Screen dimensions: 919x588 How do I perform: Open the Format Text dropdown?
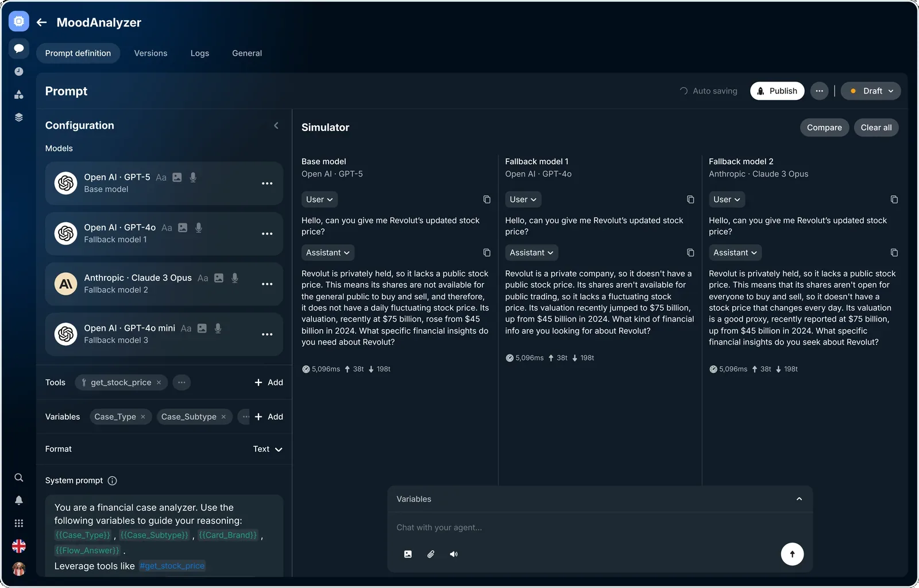tap(268, 449)
